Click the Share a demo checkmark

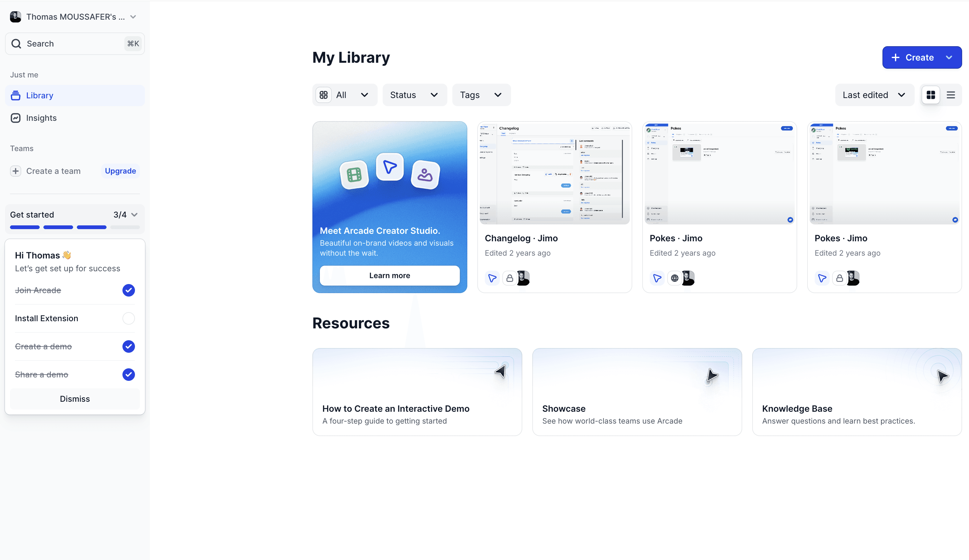coord(128,374)
